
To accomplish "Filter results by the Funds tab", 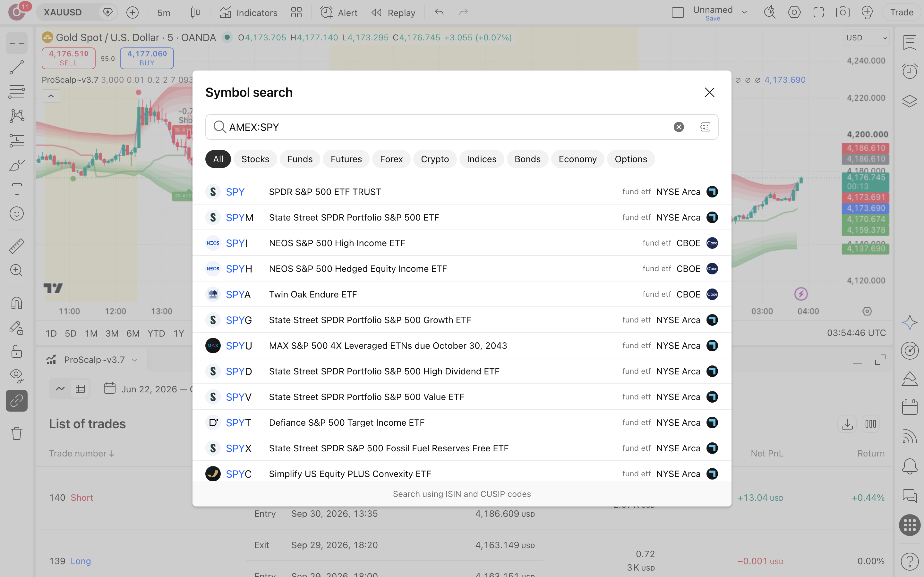I will pyautogui.click(x=300, y=159).
